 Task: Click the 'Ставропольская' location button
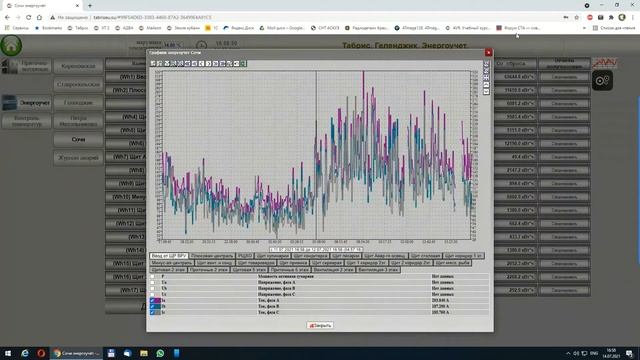[78, 84]
